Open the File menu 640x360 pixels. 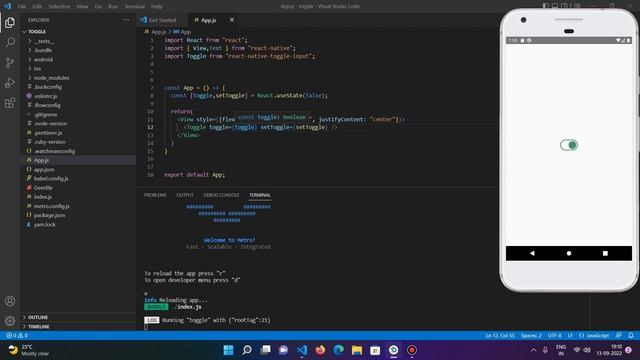[x=22, y=7]
